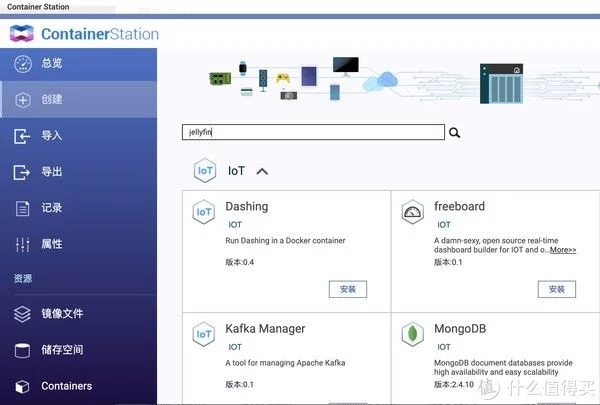The height and width of the screenshot is (405, 600).
Task: Open Containers in the sidebar
Action: pyautogui.click(x=78, y=386)
